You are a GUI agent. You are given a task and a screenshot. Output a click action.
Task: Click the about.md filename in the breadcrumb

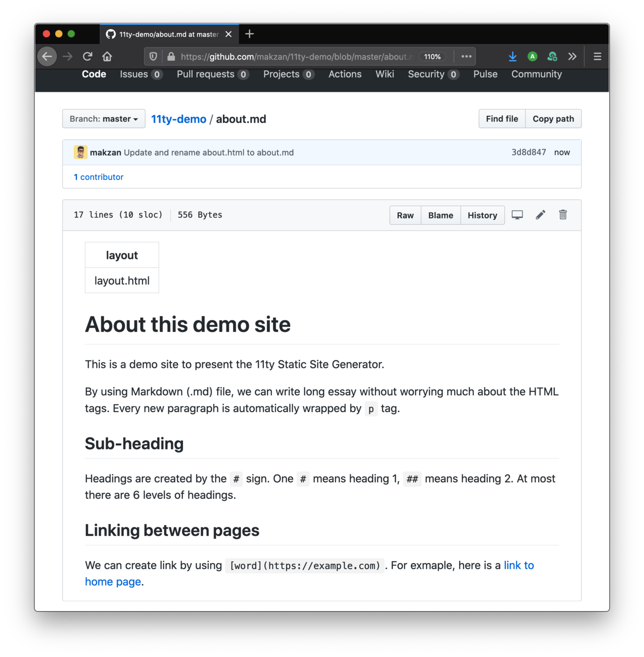coord(241,119)
